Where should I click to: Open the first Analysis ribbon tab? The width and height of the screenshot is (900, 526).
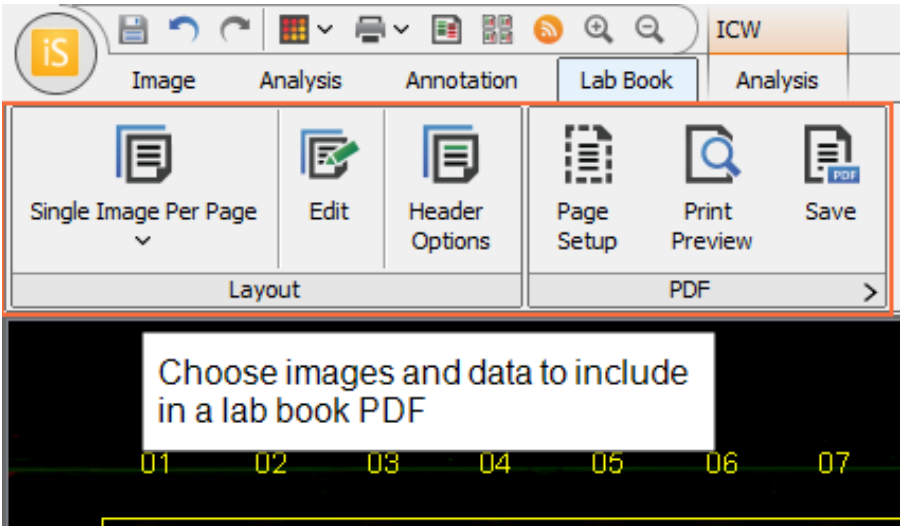tap(300, 80)
